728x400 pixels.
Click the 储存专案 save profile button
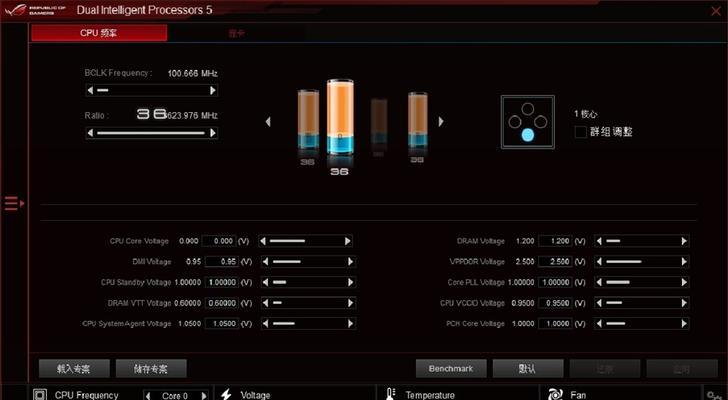[x=151, y=368]
